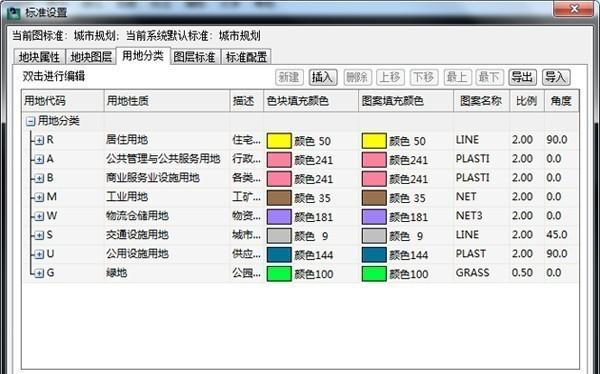Open the 图层标准 tab
600x374 pixels.
point(194,57)
